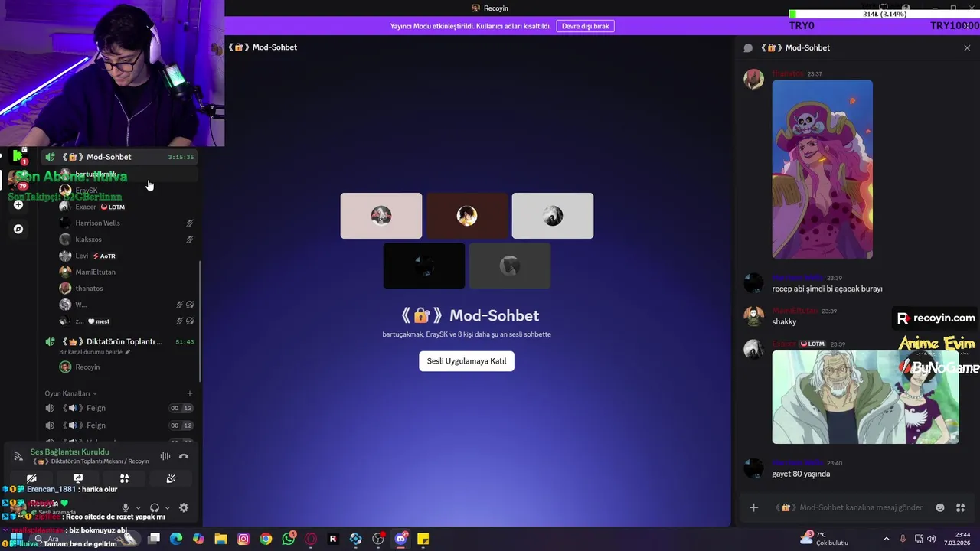Select user MamiEltutan in voice list
Screen dimensions: 980x551
pyautogui.click(x=126, y=272)
